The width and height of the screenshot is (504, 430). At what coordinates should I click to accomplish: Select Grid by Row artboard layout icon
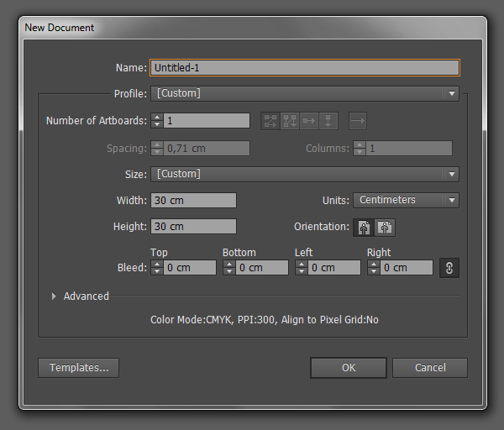[x=270, y=121]
